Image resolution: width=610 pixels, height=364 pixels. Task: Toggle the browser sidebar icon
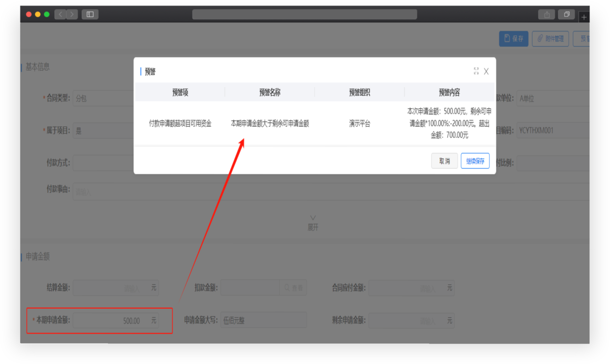click(90, 14)
